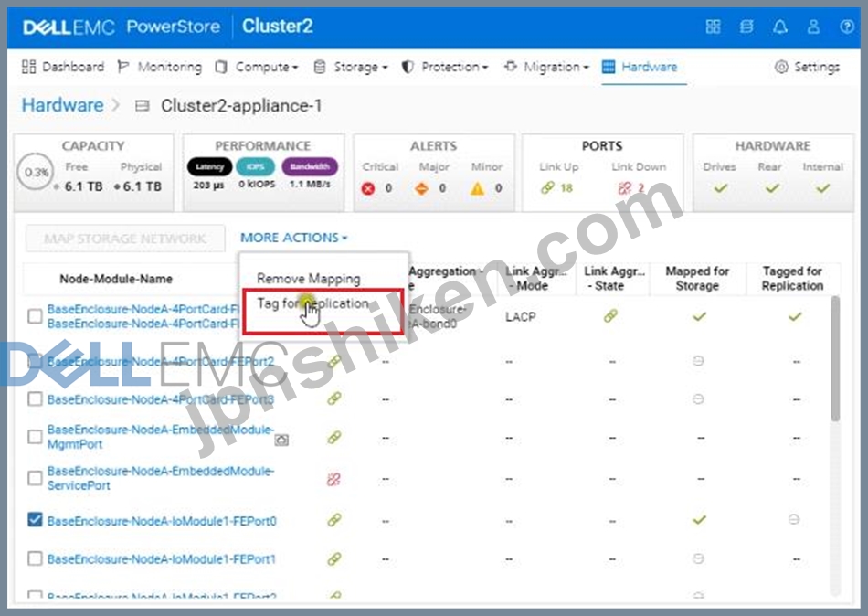The height and width of the screenshot is (616, 868).
Task: Click the grid icon in the top header
Action: (x=713, y=26)
